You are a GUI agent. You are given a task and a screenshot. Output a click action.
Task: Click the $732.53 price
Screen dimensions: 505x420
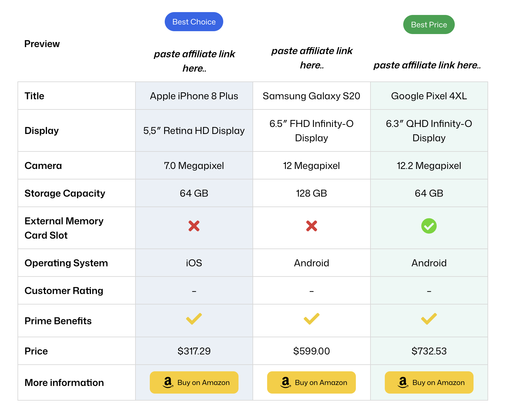point(429,351)
